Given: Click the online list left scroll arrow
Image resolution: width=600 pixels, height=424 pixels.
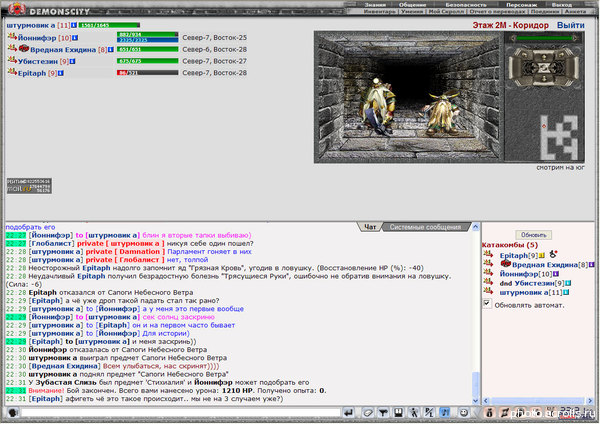Looking at the screenshot, I should [486, 401].
